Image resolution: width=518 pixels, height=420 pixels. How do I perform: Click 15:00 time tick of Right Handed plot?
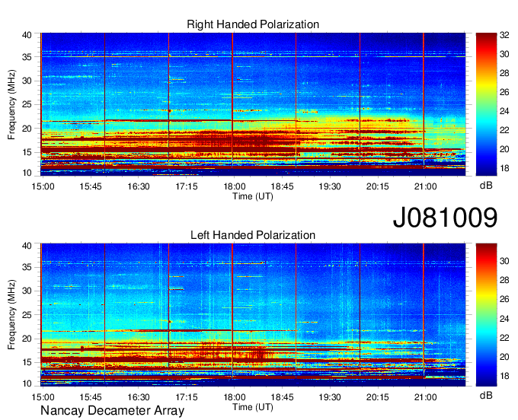click(43, 186)
